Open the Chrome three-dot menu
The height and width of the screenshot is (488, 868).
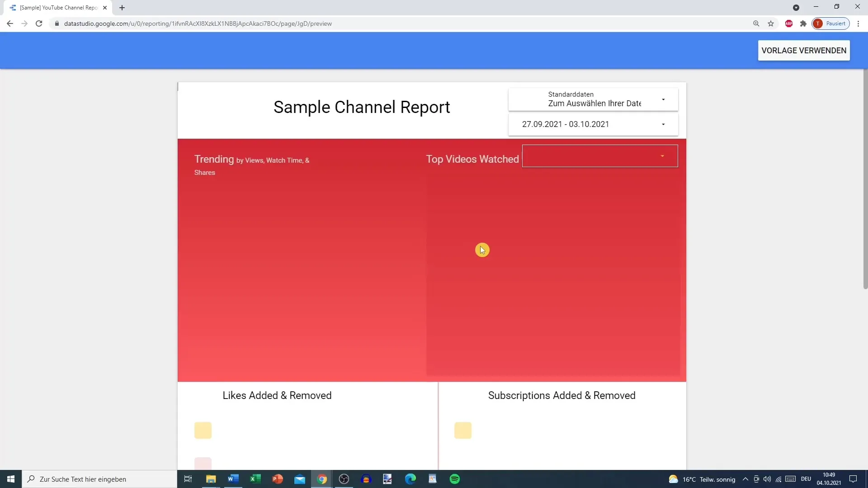pyautogui.click(x=859, y=23)
